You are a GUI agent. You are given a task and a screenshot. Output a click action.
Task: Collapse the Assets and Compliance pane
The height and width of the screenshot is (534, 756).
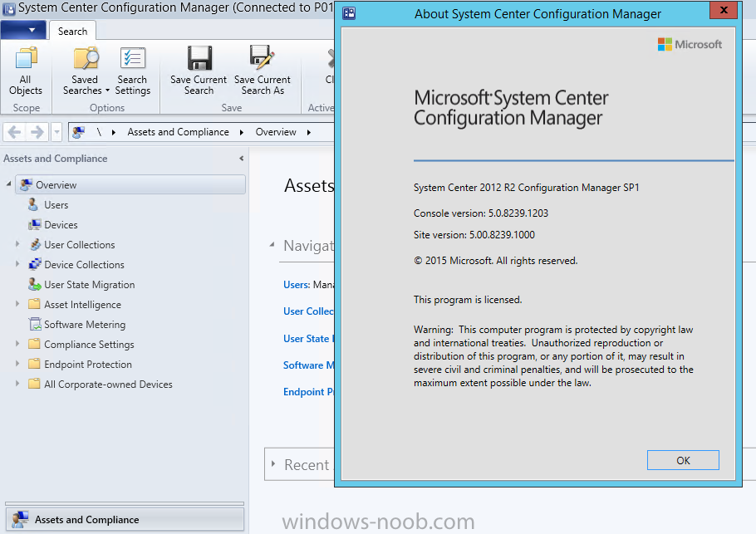click(x=241, y=158)
